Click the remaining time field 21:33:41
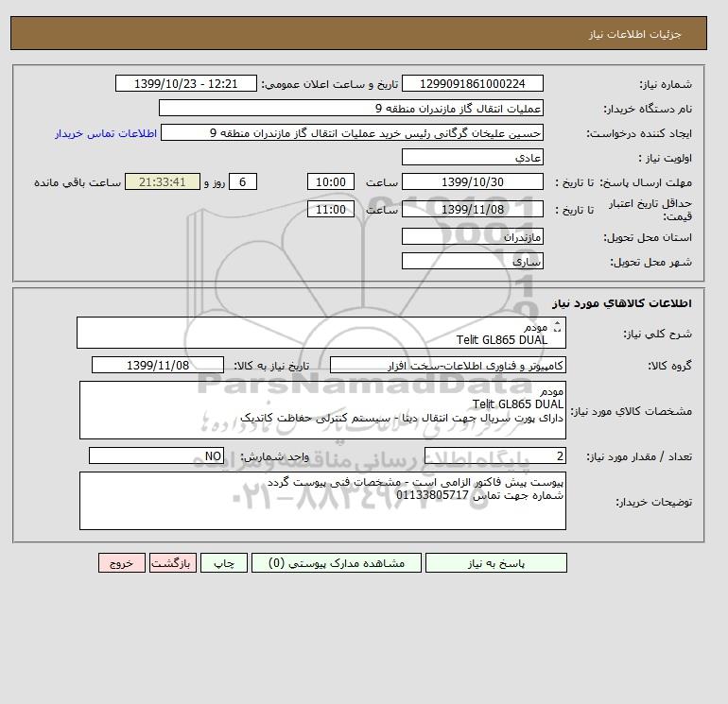This screenshot has height=704, width=728. pyautogui.click(x=163, y=182)
